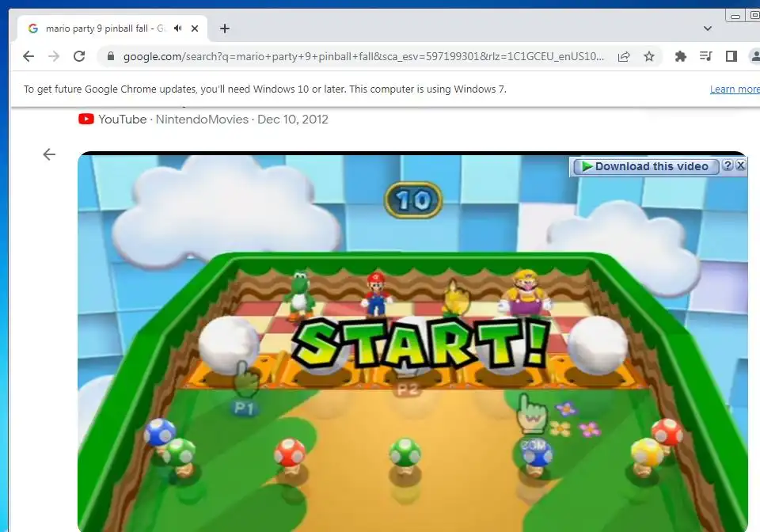Open the media controls icon in the toolbar

(705, 57)
